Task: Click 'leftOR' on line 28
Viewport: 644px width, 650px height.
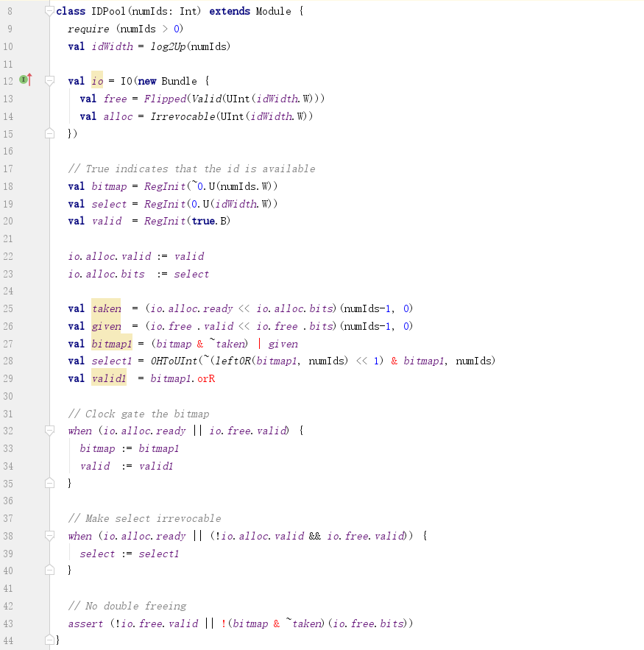Action: [x=233, y=361]
